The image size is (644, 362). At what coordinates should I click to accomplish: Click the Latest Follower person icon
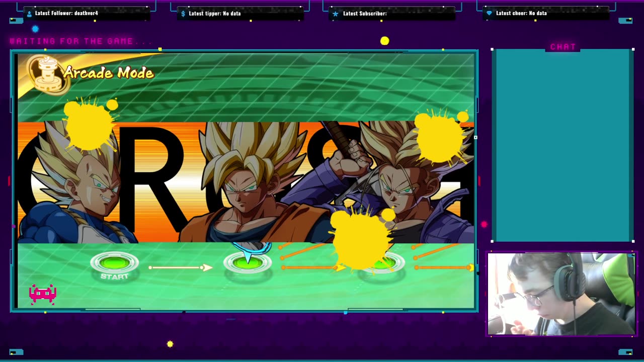click(x=29, y=14)
